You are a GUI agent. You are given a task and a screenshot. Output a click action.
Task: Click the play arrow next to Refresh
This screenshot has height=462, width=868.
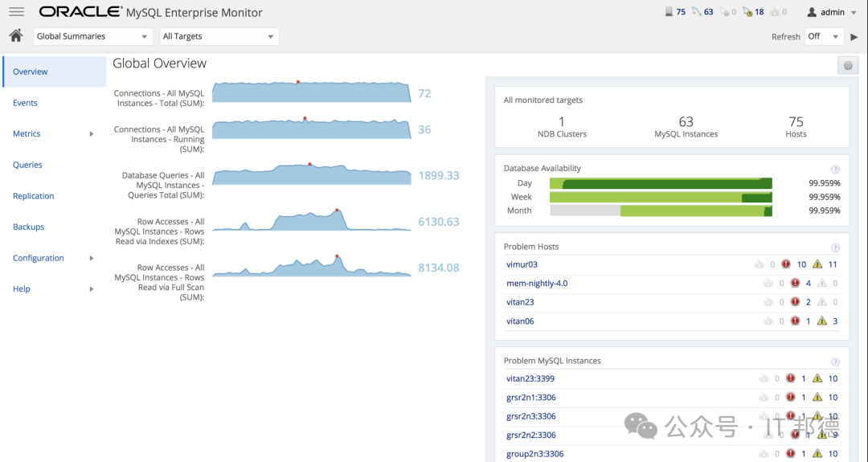[854, 37]
